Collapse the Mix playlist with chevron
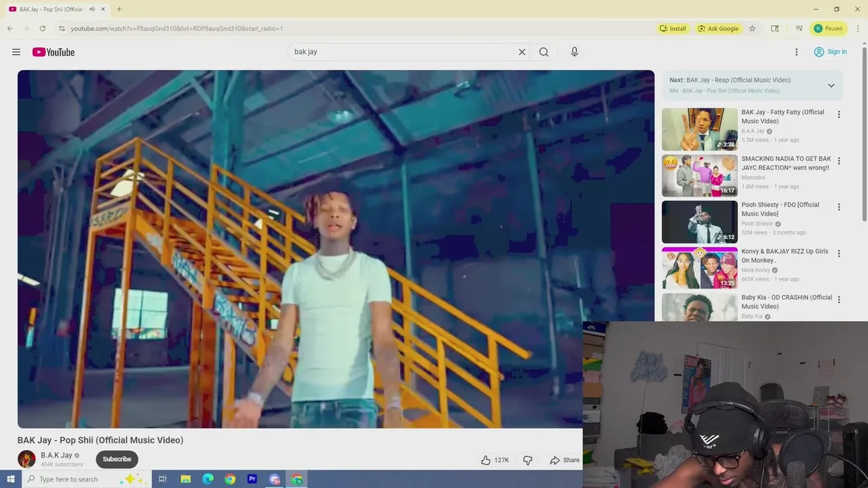The image size is (868, 488). click(831, 85)
